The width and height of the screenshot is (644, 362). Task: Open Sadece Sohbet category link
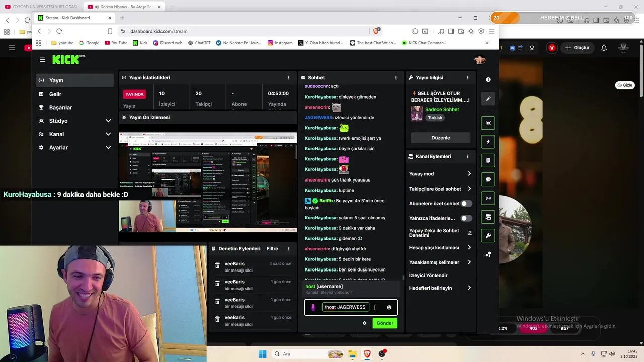tap(442, 110)
